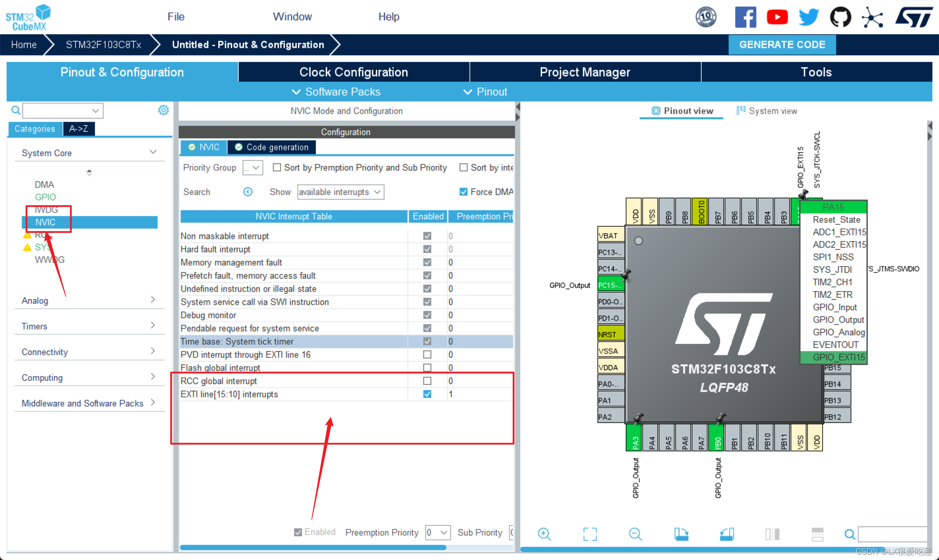Screen dimensions: 939x560
Task: Click pin PB0 on the chip
Action: [x=717, y=437]
